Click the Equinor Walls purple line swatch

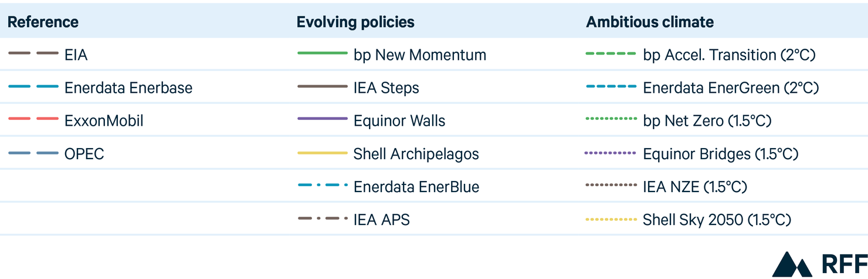coord(323,119)
